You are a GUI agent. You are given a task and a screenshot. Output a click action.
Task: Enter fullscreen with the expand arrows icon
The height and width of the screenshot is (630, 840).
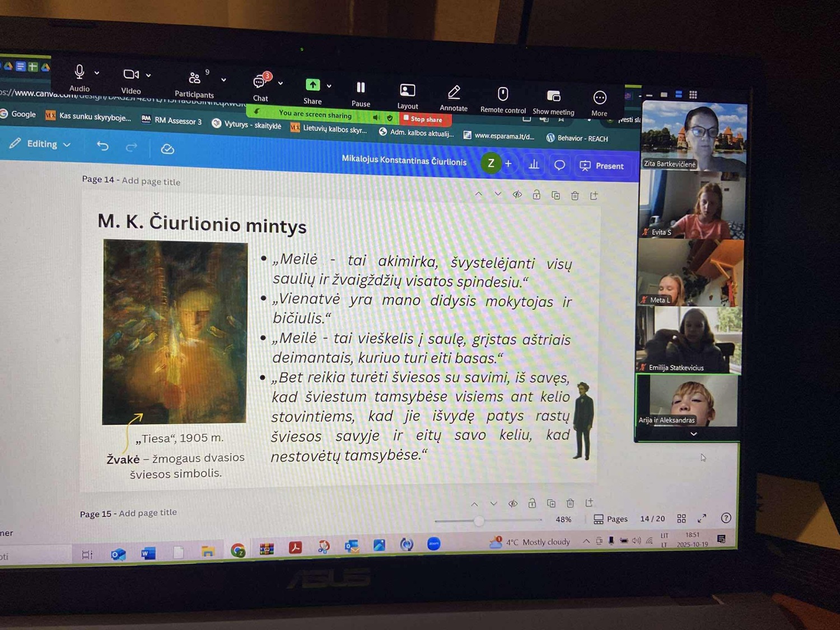702,518
